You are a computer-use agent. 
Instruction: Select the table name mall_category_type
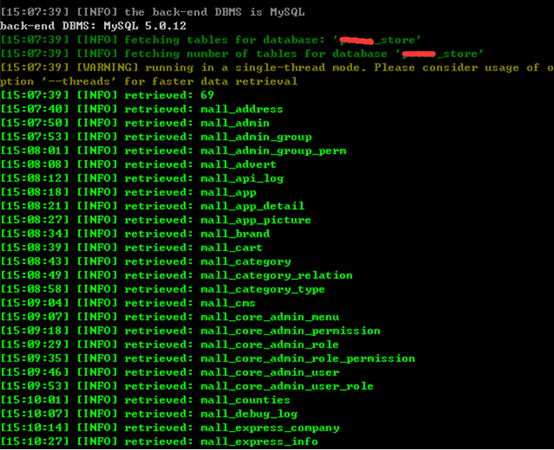(263, 289)
